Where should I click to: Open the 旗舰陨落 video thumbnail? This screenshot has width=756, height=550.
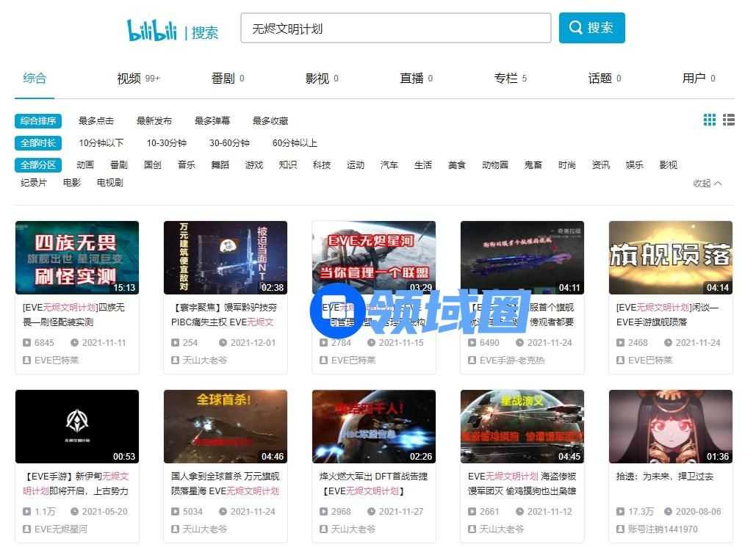point(670,257)
